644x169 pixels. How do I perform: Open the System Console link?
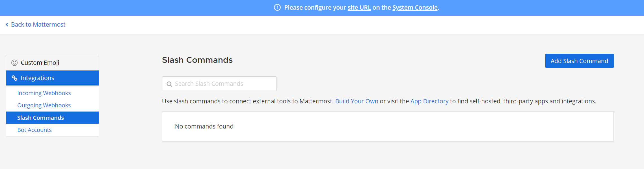(415, 8)
